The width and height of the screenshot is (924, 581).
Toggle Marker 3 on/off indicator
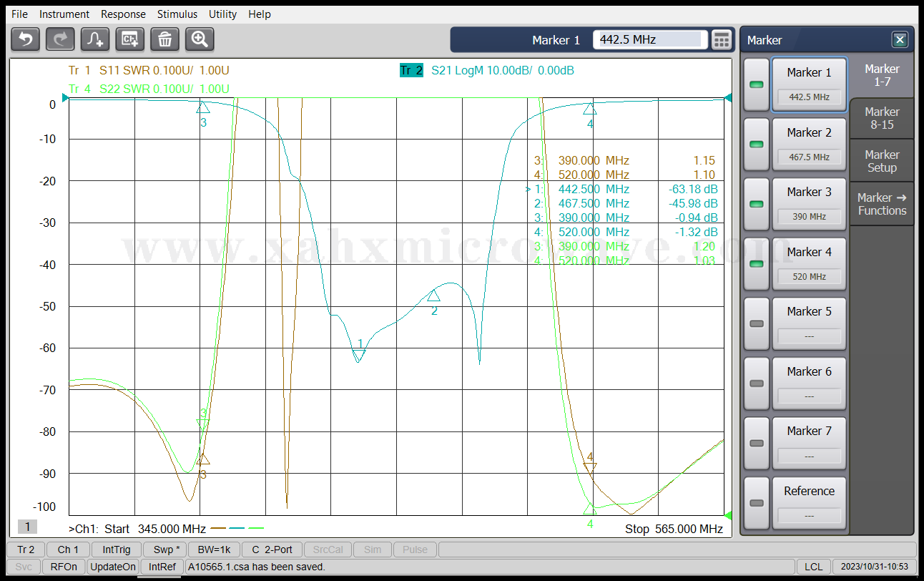[756, 204]
